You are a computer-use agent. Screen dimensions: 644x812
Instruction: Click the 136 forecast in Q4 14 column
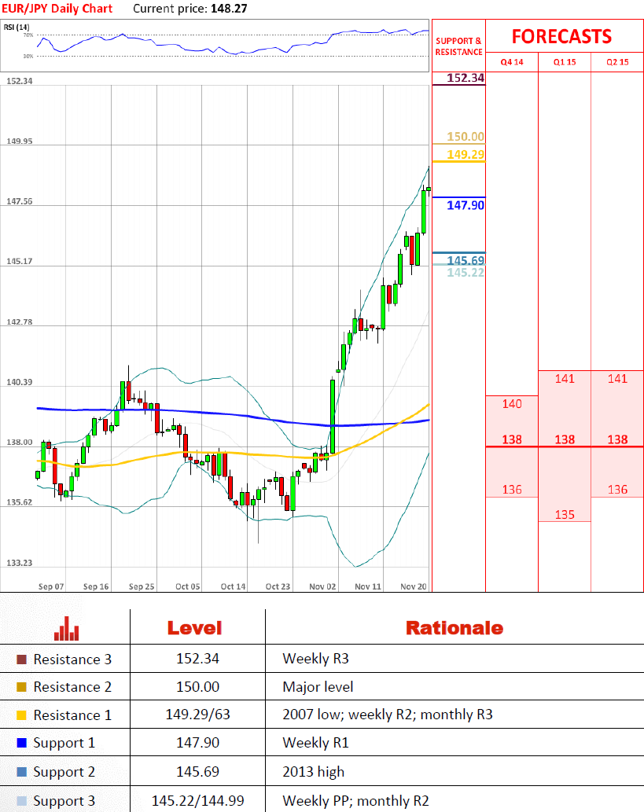[512, 490]
